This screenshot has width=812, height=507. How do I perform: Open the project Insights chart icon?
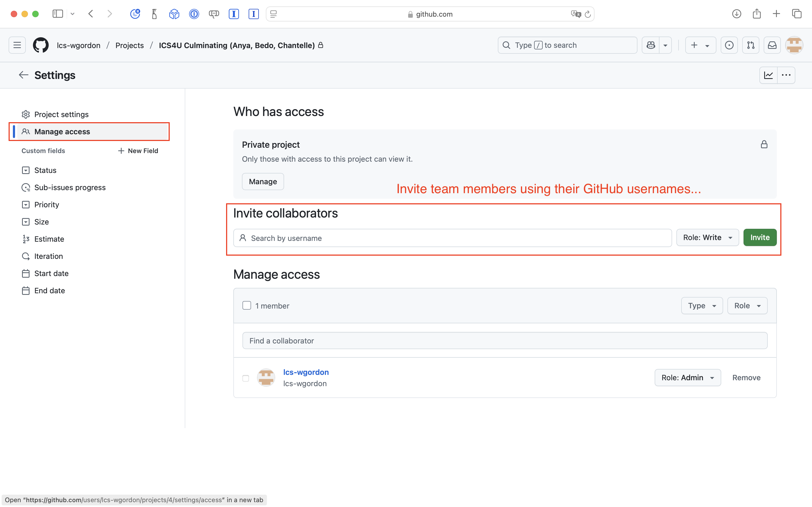pyautogui.click(x=769, y=75)
